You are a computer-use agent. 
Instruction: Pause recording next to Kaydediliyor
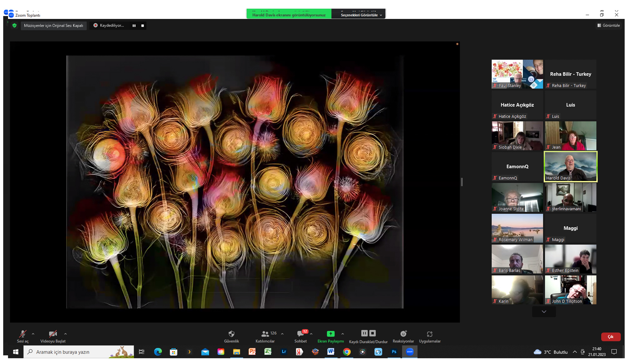134,26
